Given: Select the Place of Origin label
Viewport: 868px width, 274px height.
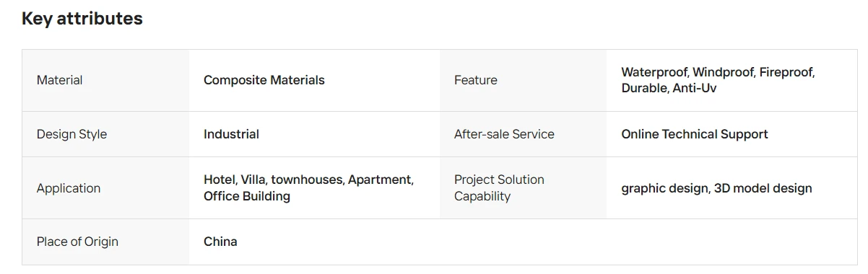Looking at the screenshot, I should coord(77,242).
